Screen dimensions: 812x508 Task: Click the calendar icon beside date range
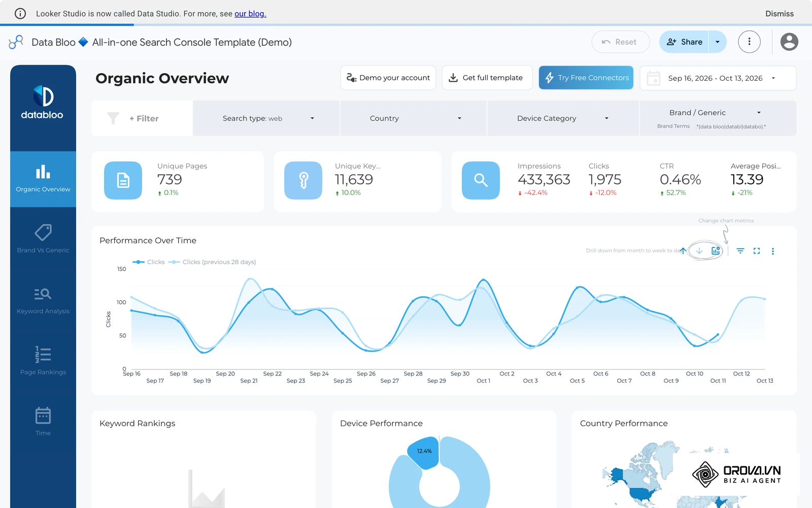pos(654,78)
